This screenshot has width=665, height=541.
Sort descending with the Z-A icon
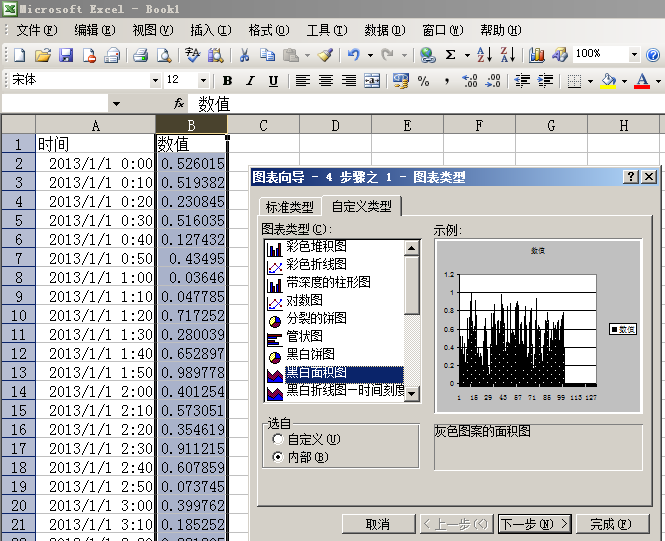point(507,55)
